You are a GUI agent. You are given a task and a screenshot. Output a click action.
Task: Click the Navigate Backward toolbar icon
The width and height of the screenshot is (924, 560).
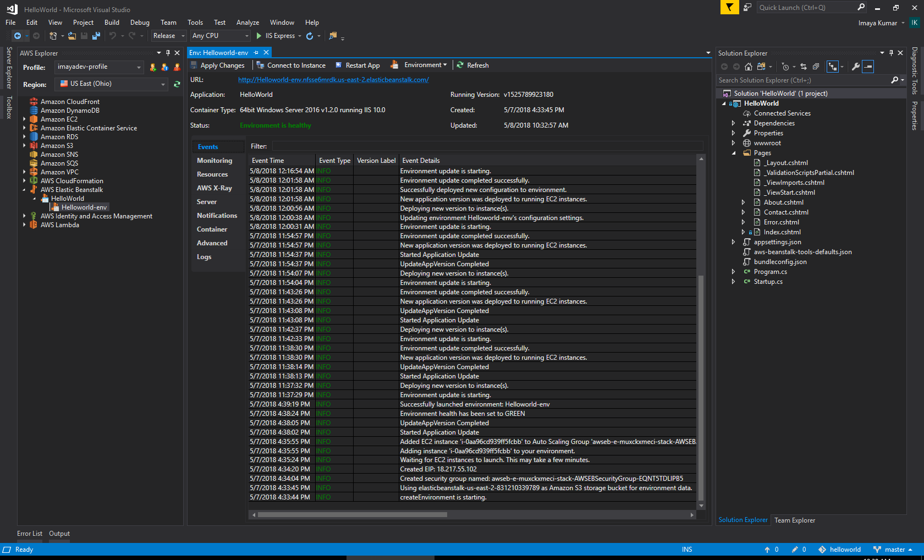(18, 36)
